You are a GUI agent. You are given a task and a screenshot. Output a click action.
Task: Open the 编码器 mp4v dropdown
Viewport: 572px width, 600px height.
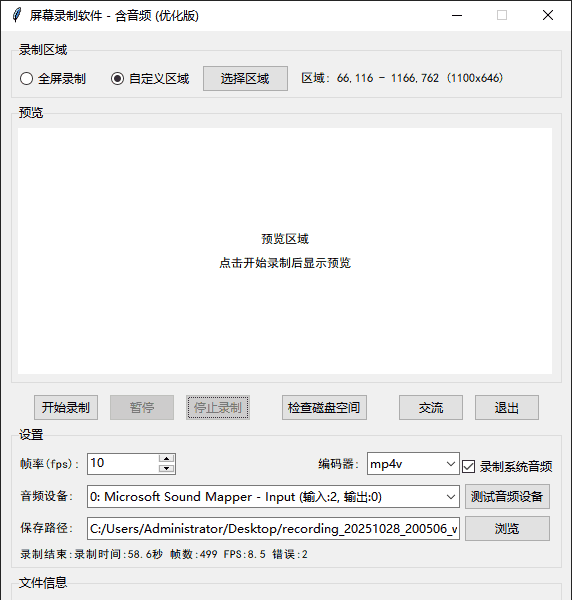[413, 464]
